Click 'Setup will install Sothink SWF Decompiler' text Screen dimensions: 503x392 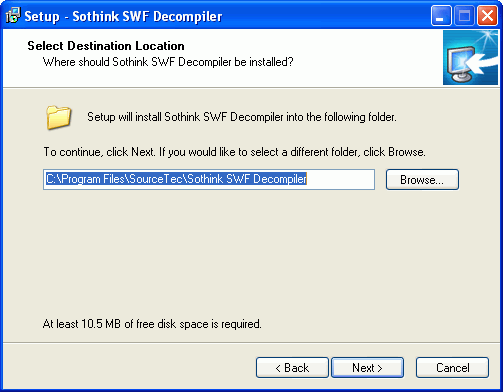pos(242,117)
